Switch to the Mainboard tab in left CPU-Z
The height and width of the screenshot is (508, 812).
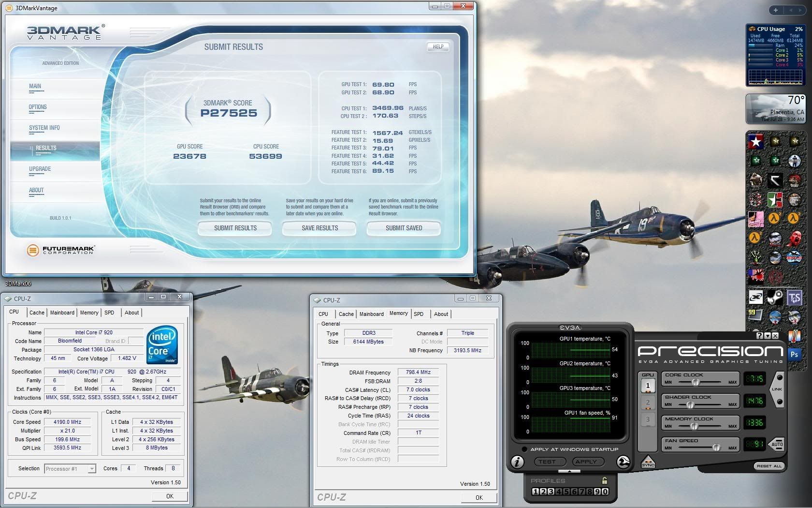point(62,313)
